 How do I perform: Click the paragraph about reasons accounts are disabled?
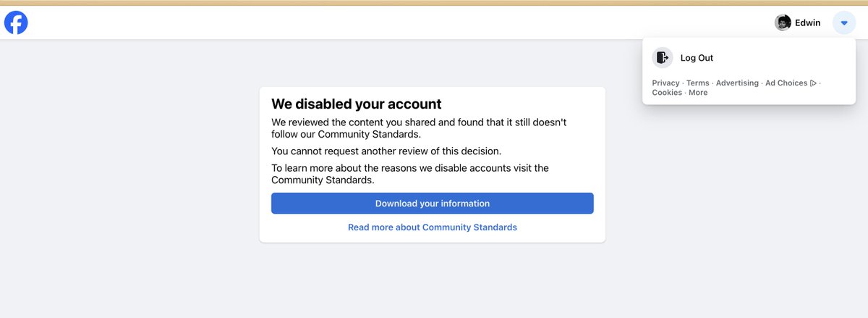pos(410,174)
